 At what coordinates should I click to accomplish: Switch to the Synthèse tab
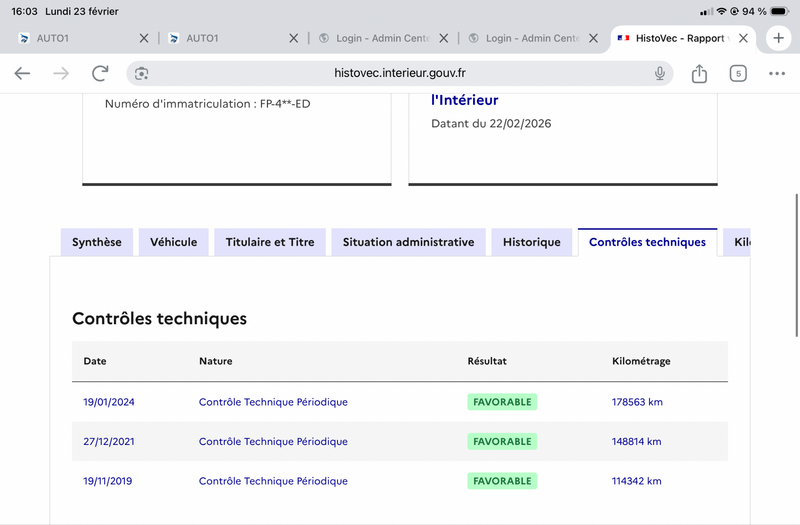(97, 242)
